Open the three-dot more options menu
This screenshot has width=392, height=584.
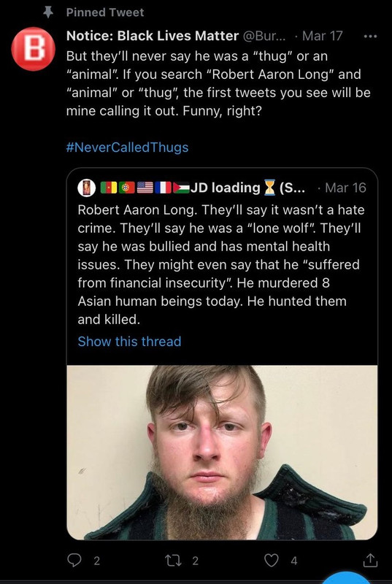tap(370, 36)
